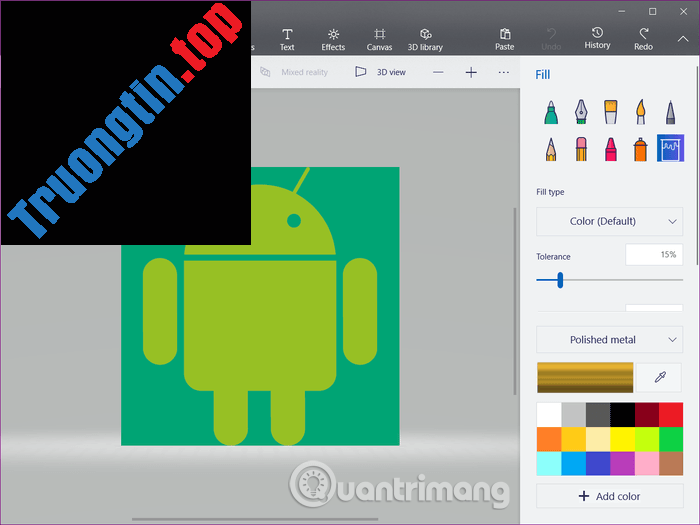Image resolution: width=700 pixels, height=525 pixels.
Task: Pick the indigo blue color swatch
Action: click(598, 463)
